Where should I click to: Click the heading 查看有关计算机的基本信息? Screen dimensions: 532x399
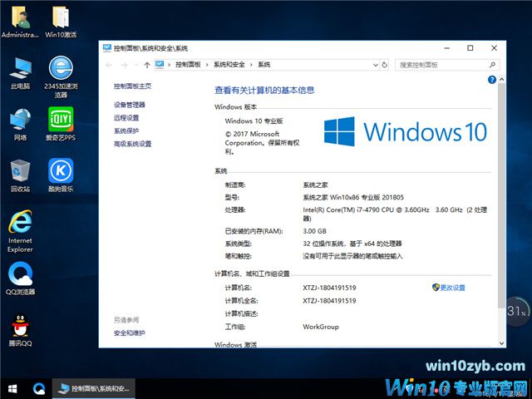tap(264, 91)
